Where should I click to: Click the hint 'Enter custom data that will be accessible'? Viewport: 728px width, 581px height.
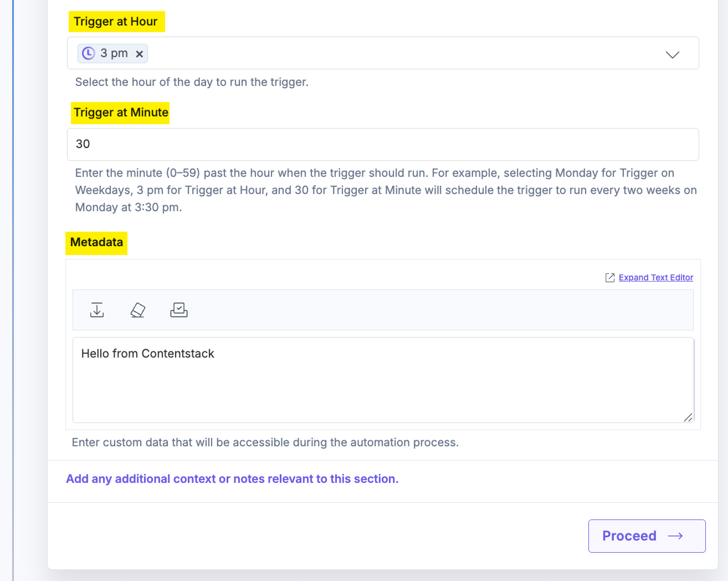[265, 442]
